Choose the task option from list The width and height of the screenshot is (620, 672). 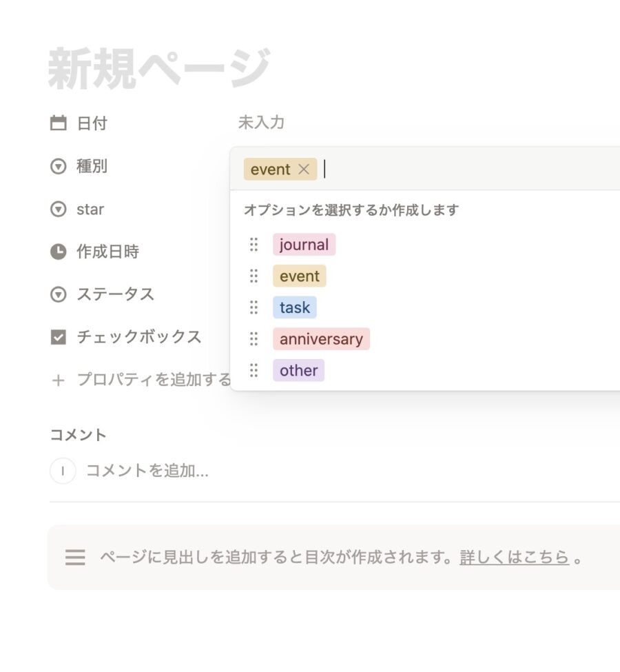[294, 307]
